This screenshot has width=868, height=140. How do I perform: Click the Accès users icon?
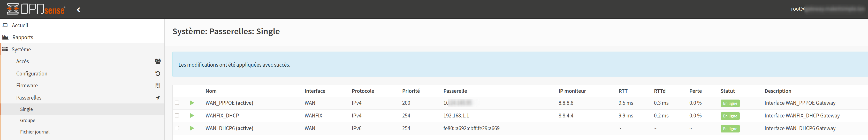(x=157, y=61)
